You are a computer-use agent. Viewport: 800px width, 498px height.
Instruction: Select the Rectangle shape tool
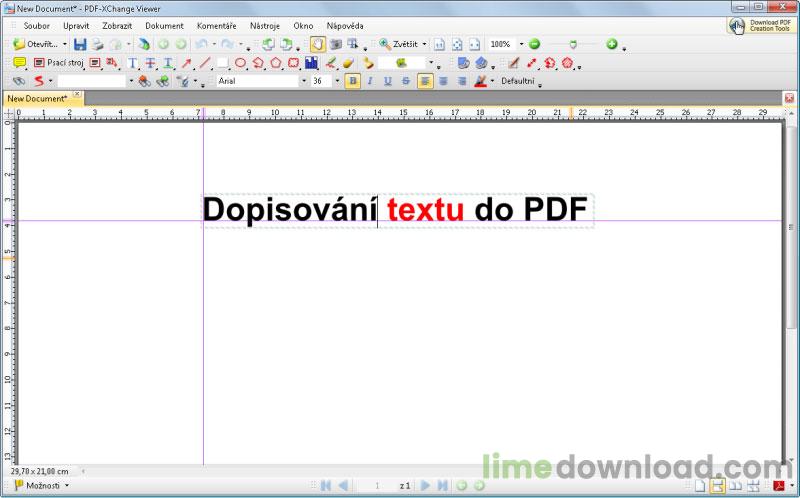pos(222,63)
